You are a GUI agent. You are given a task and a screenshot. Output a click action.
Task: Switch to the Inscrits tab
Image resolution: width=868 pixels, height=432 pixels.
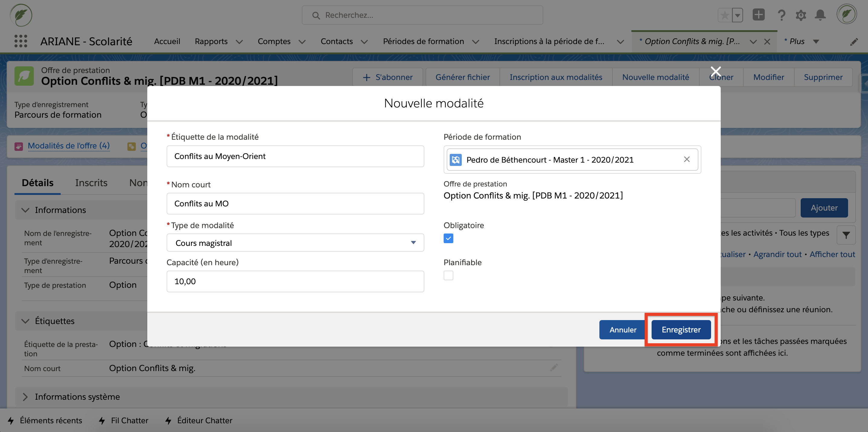(91, 183)
